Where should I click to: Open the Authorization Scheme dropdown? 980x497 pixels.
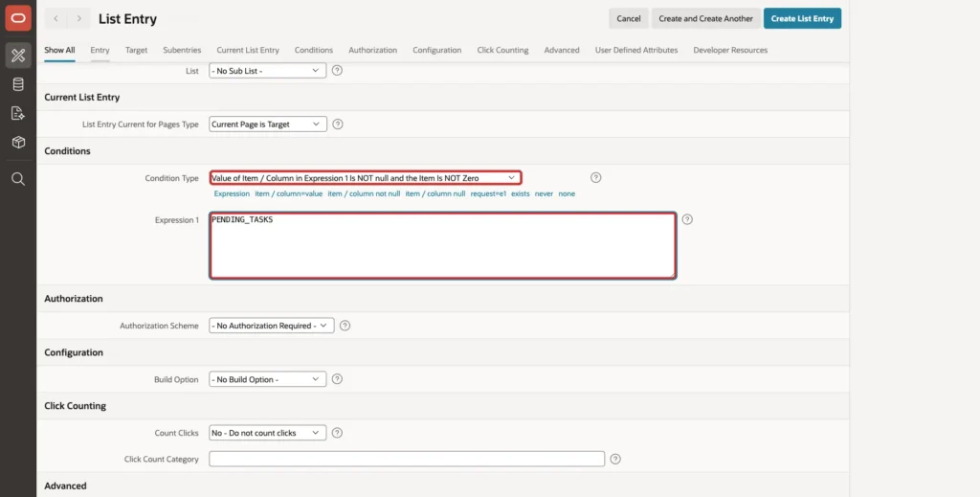point(271,326)
